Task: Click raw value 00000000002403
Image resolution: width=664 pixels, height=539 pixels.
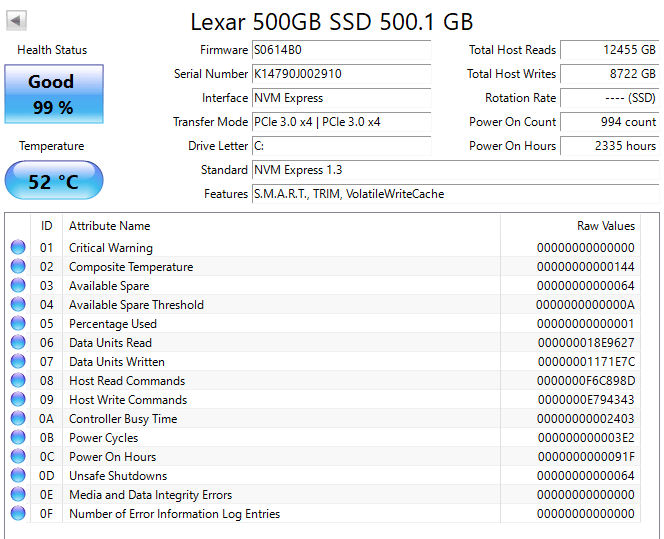Action: (586, 419)
